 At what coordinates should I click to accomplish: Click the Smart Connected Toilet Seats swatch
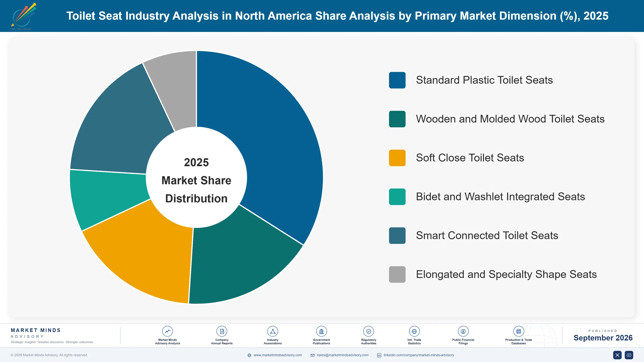coord(397,236)
